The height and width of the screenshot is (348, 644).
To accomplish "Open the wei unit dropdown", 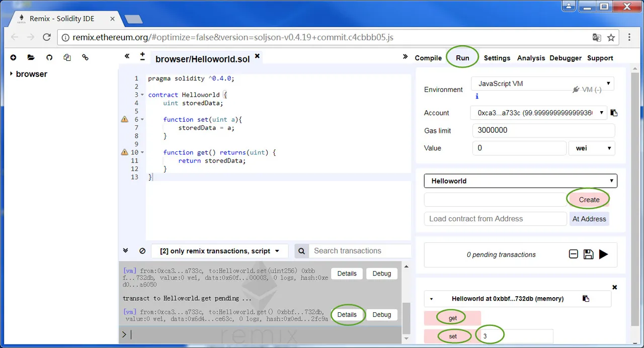I will (592, 148).
